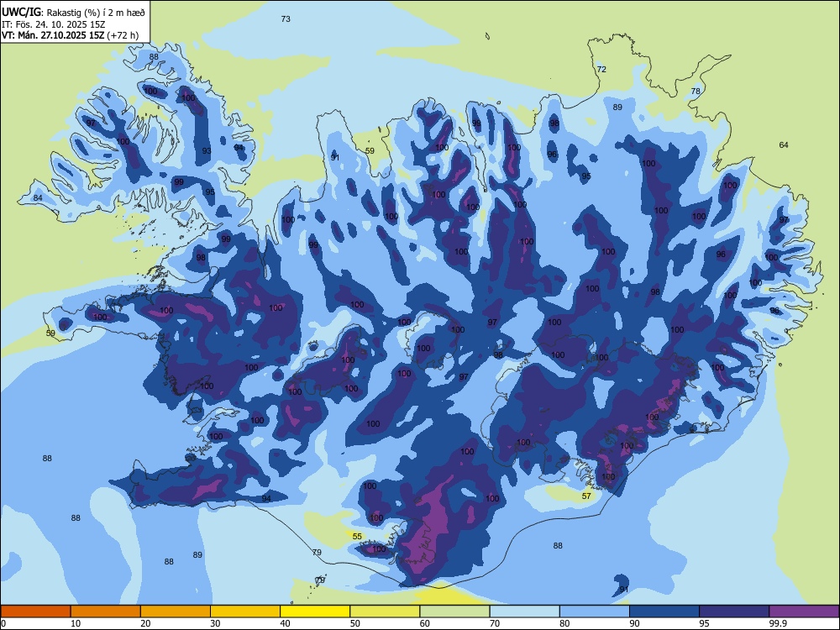Click the value 57 near the southeast coast

pyautogui.click(x=586, y=496)
